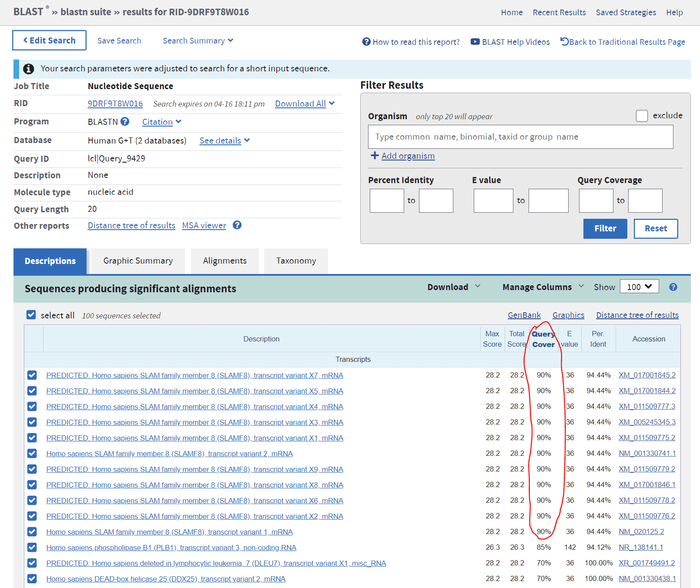Open the Taxonomy tab
Viewport: 700px width, 588px height.
(x=296, y=261)
